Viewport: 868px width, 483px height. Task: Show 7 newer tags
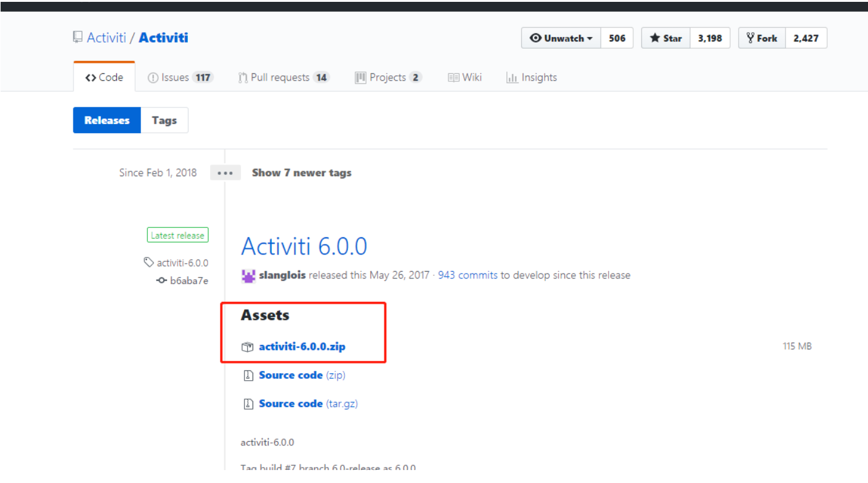(302, 173)
